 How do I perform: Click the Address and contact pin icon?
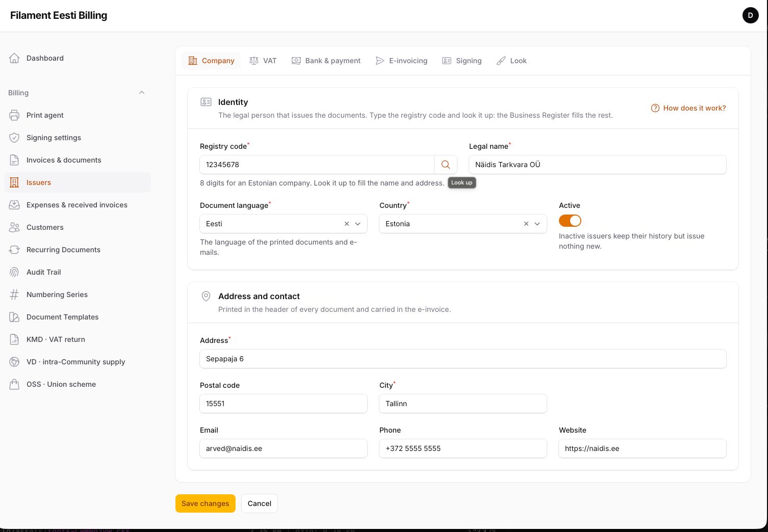click(x=206, y=296)
